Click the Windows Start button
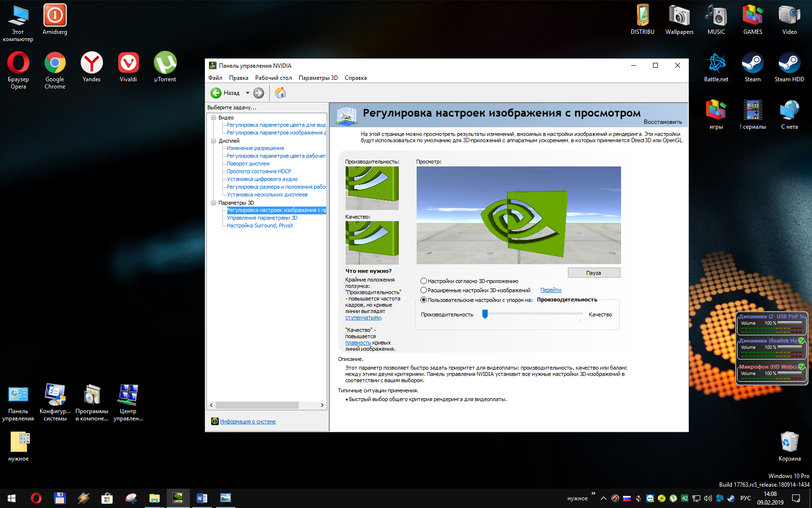Image resolution: width=812 pixels, height=508 pixels. [x=12, y=498]
